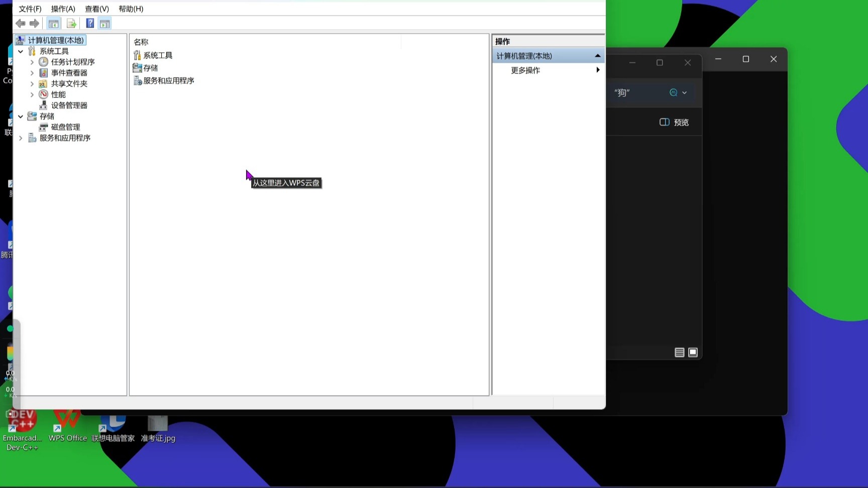
Task: Click the 名称 column header
Action: 141,42
